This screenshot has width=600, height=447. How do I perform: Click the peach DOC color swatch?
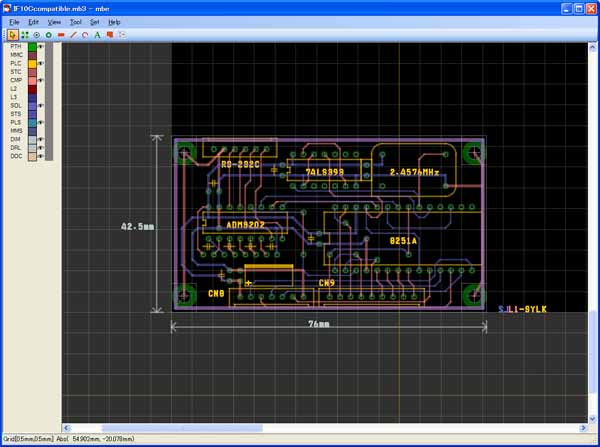pos(33,156)
